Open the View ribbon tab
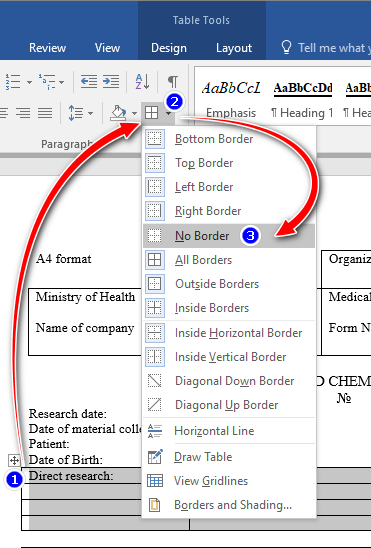 coord(107,48)
